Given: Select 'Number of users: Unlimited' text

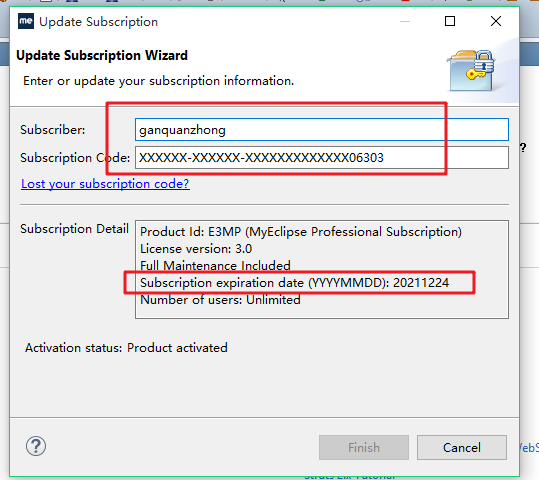Looking at the screenshot, I should coord(220,300).
